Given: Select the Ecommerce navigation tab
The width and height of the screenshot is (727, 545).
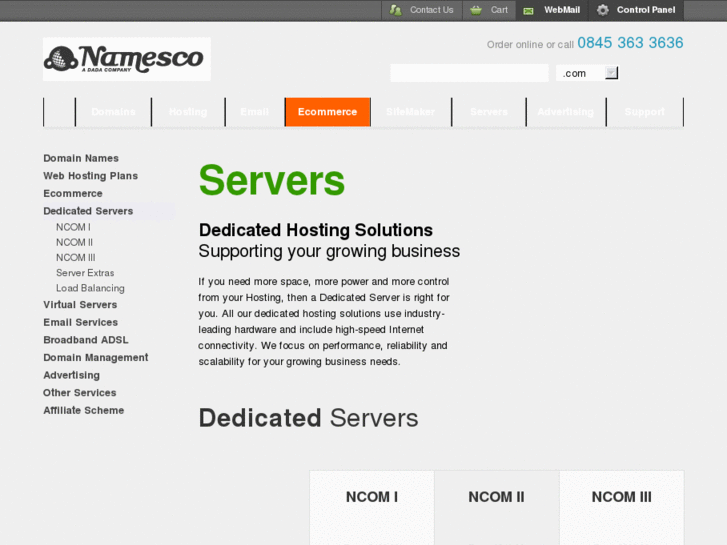Looking at the screenshot, I should coord(327,112).
